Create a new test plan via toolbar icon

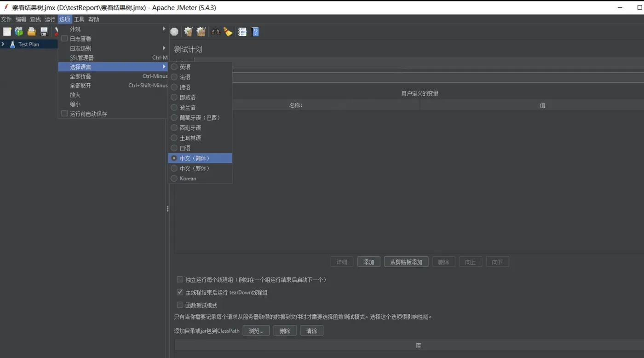coord(7,32)
